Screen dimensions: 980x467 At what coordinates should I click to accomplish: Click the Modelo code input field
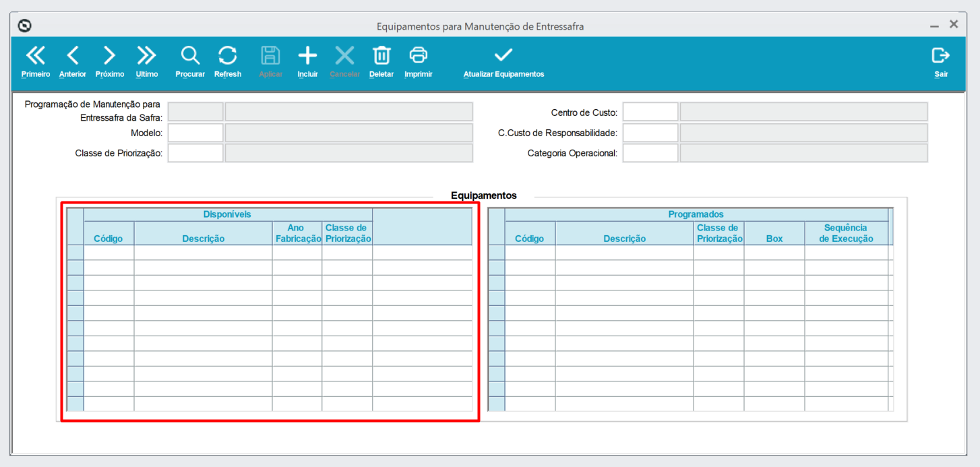pyautogui.click(x=195, y=133)
